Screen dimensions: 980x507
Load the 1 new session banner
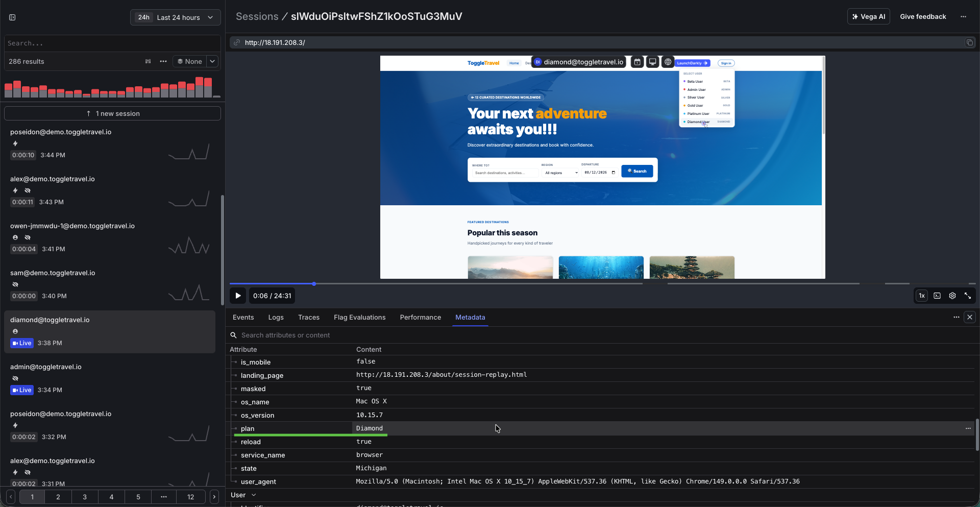click(x=112, y=113)
